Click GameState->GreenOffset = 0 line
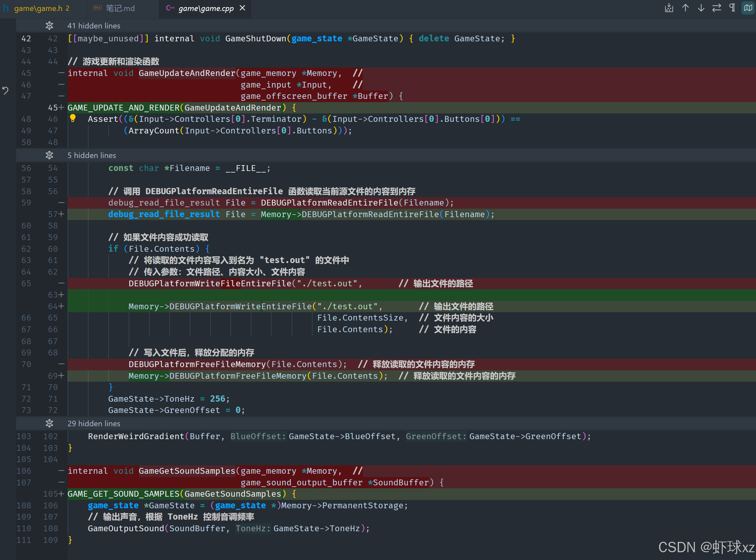756x560 pixels. point(176,410)
